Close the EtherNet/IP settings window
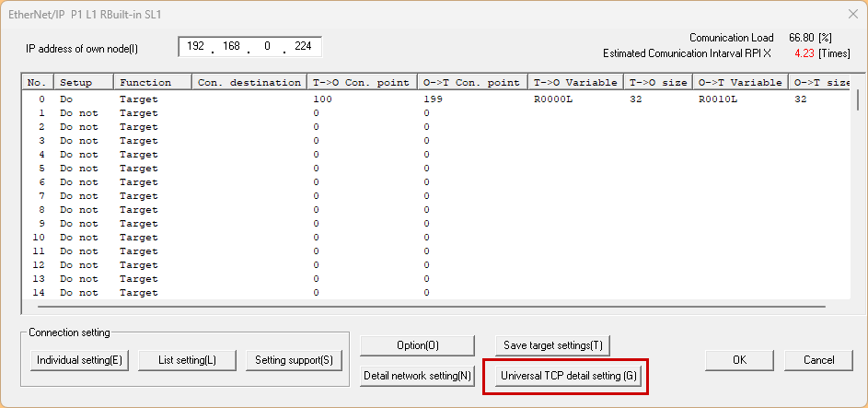The image size is (868, 408). (850, 13)
